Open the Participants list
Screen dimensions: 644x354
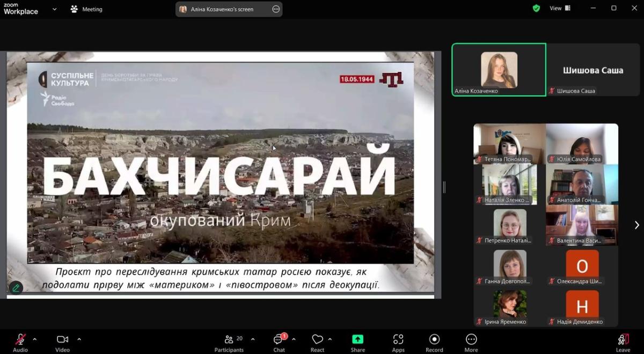(230, 342)
